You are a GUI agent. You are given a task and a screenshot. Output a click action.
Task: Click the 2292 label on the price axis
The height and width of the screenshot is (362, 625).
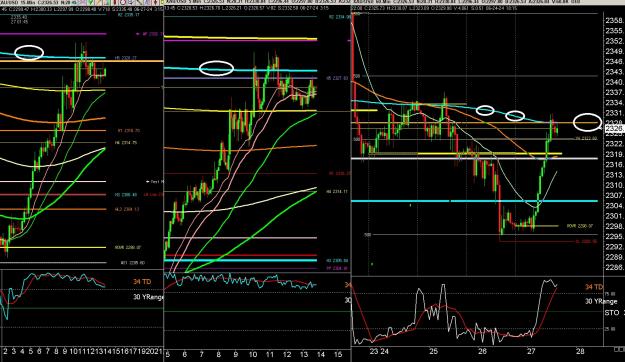[614, 247]
